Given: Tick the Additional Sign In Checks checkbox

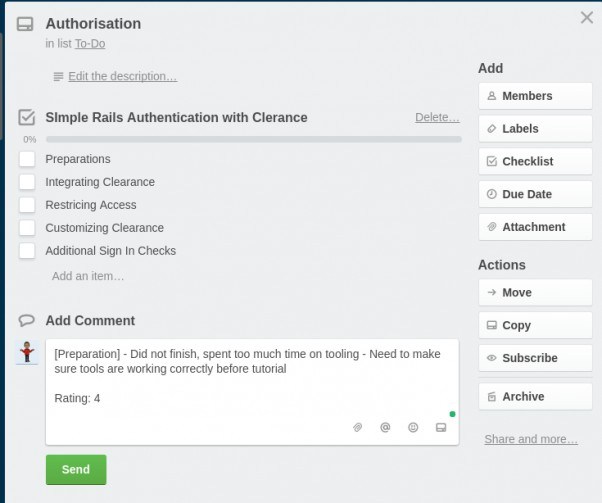Looking at the screenshot, I should tap(27, 251).
